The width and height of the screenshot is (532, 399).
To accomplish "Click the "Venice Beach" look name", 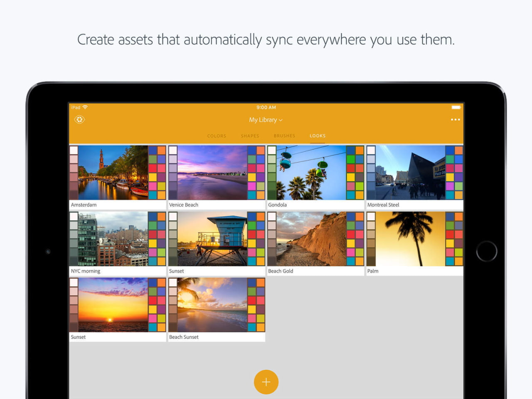I will point(184,205).
